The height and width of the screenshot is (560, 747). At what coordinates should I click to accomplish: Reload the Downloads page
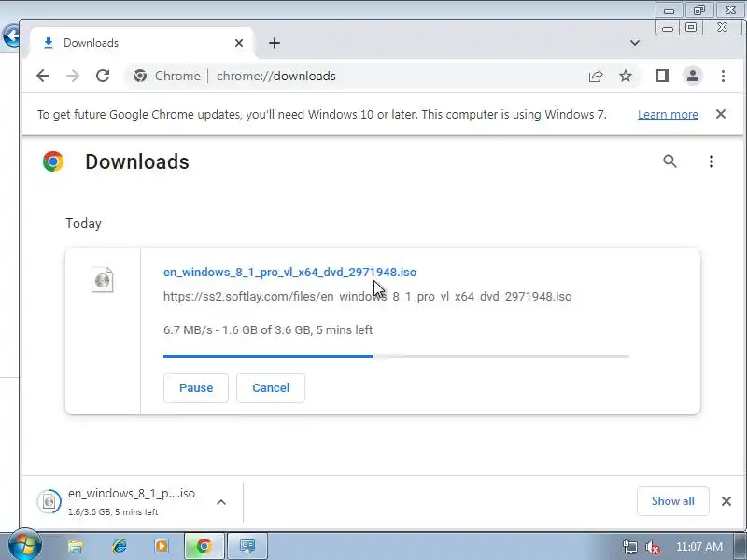click(103, 76)
